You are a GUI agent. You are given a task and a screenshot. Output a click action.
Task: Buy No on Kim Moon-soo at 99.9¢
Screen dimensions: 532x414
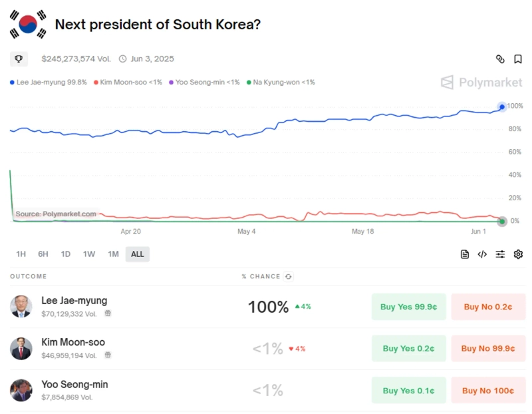[488, 349]
